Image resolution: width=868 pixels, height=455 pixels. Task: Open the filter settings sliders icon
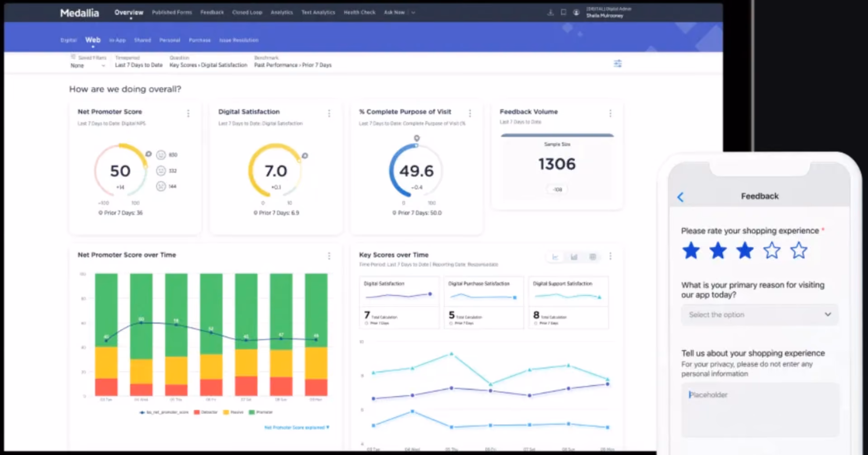[617, 63]
